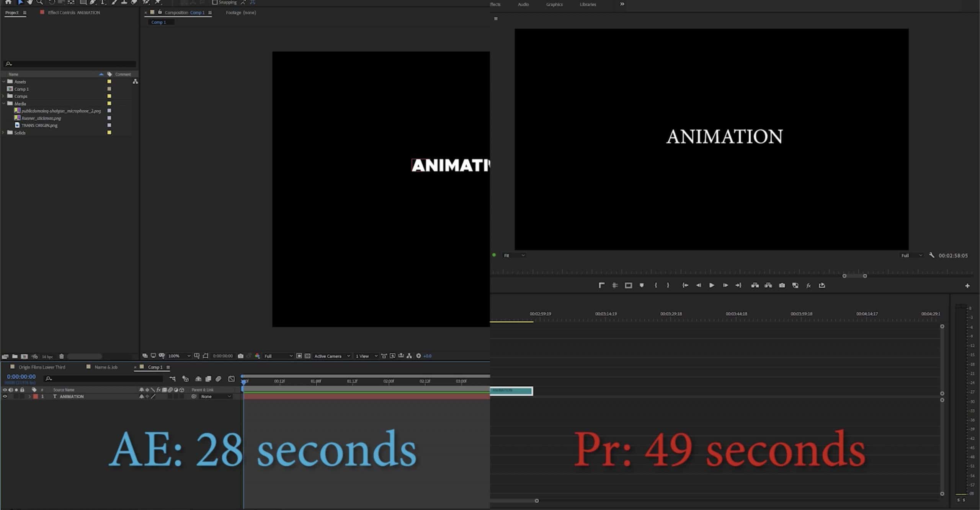980x510 pixels.
Task: Toggle global FX mute in Premiere monitor
Action: 808,285
